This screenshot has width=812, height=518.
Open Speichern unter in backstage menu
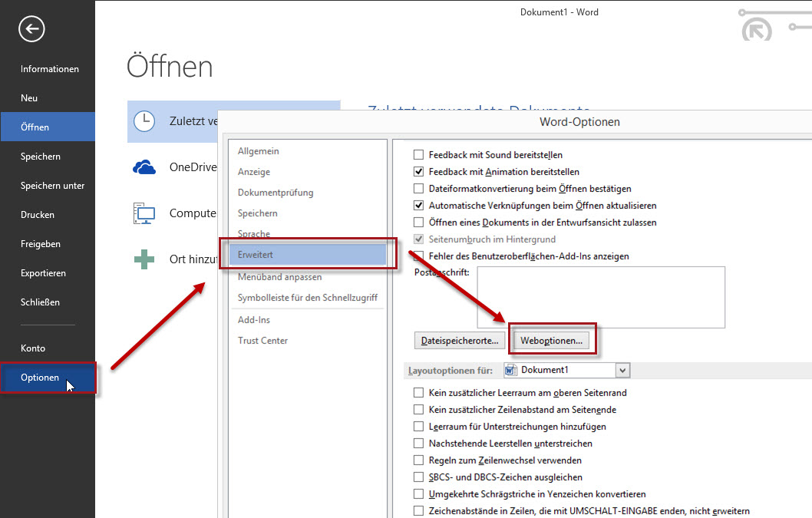tap(52, 186)
